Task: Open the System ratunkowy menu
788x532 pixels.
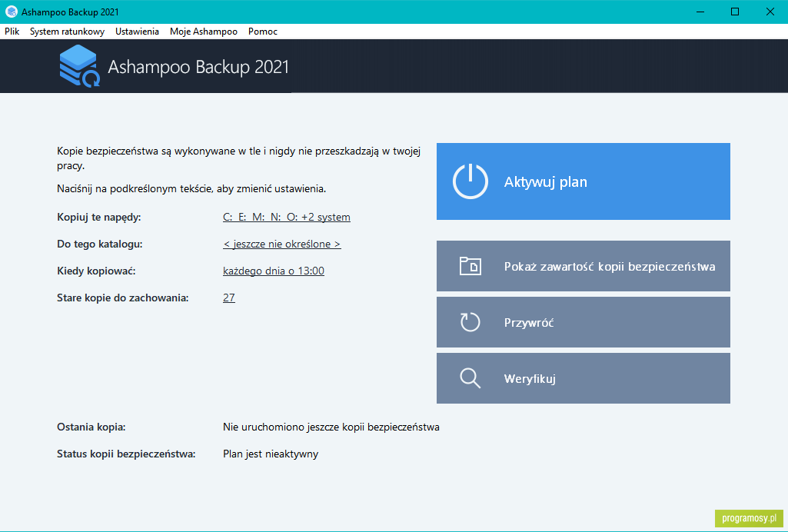Action: tap(67, 32)
